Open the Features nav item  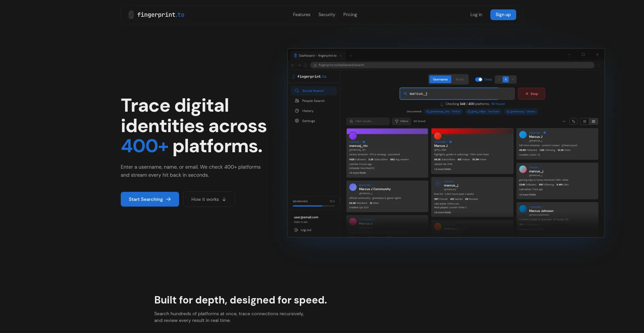click(302, 15)
